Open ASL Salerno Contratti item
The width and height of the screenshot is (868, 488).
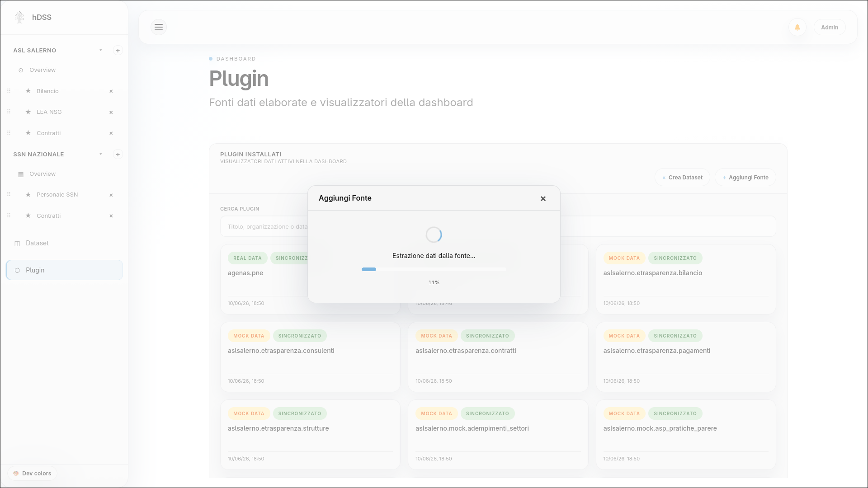coord(48,133)
